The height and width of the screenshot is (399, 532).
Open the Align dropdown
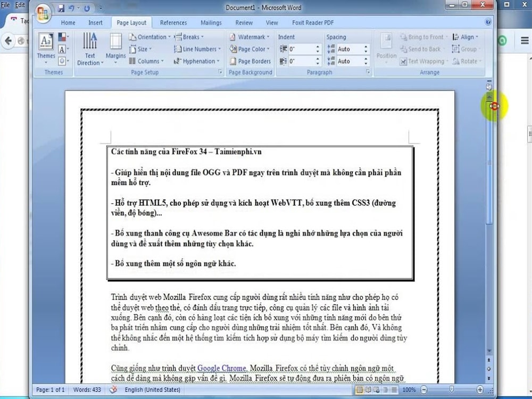coord(465,37)
